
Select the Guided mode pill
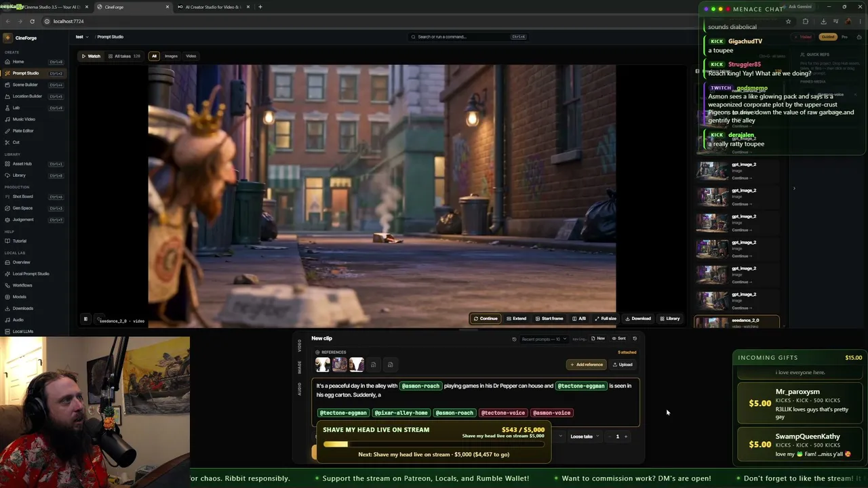click(x=827, y=37)
